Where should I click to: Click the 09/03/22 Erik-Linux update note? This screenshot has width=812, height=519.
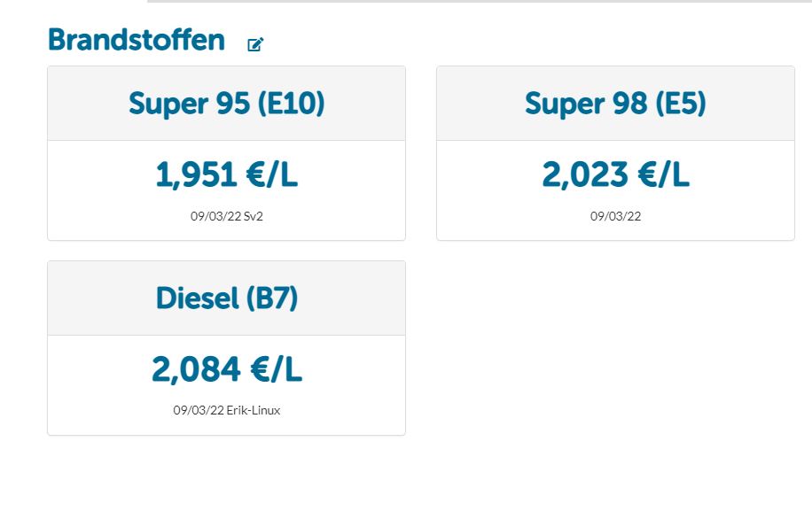pos(226,410)
